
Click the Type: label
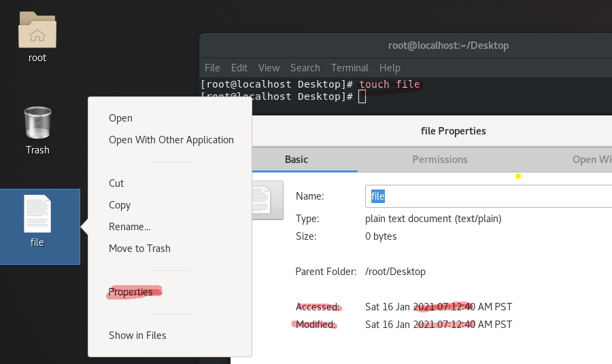(x=307, y=219)
